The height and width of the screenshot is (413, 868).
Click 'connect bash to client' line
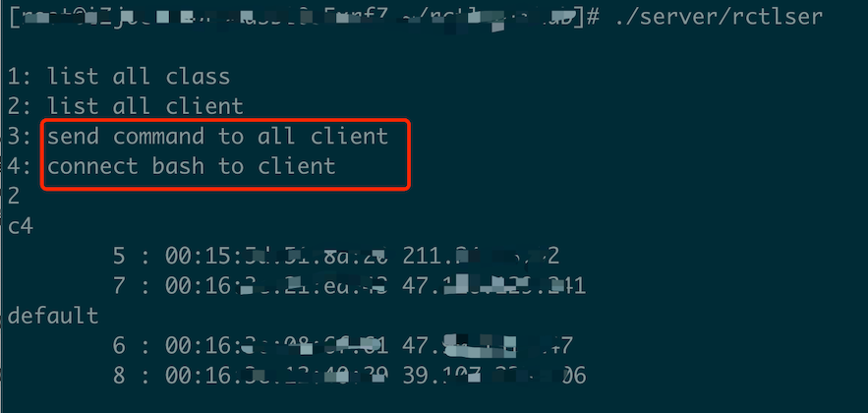192,166
